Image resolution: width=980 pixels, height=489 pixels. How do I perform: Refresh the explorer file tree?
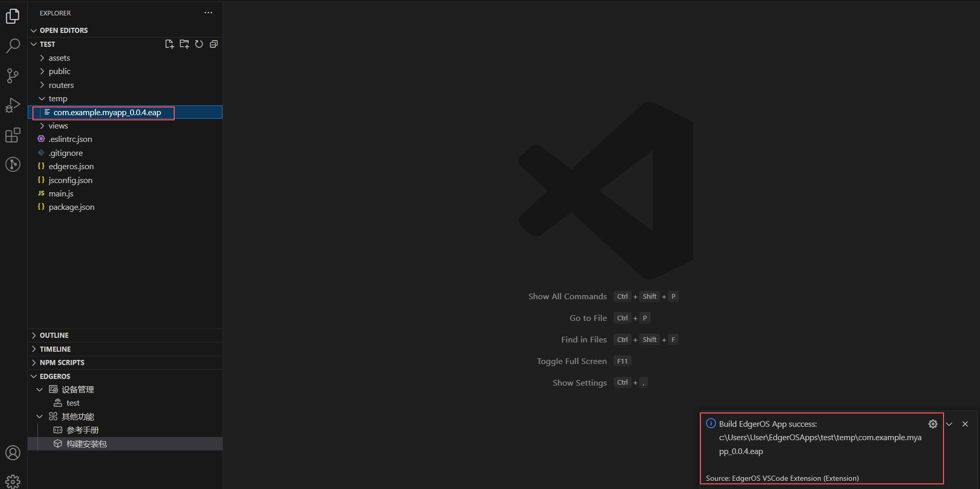click(199, 44)
